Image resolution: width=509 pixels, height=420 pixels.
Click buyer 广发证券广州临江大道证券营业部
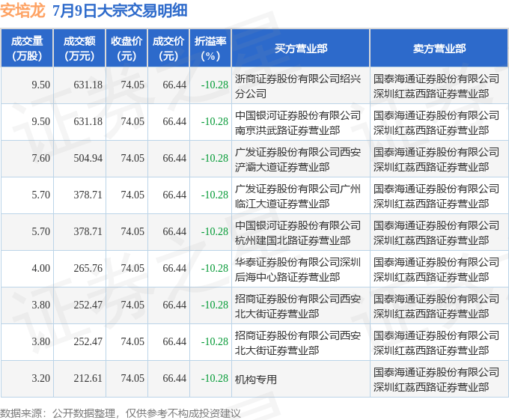(298, 196)
